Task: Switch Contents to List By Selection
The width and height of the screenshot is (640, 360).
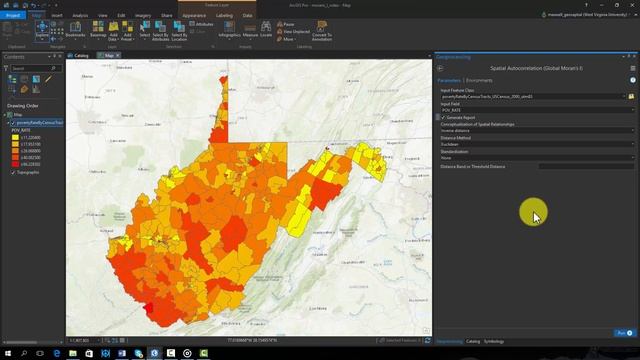Action: [x=36, y=79]
